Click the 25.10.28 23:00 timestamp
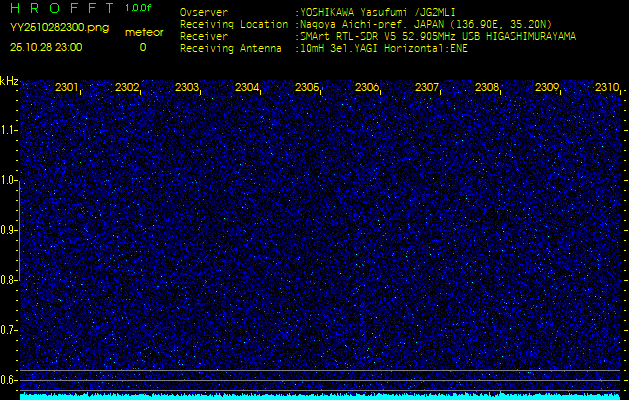 click(x=46, y=46)
